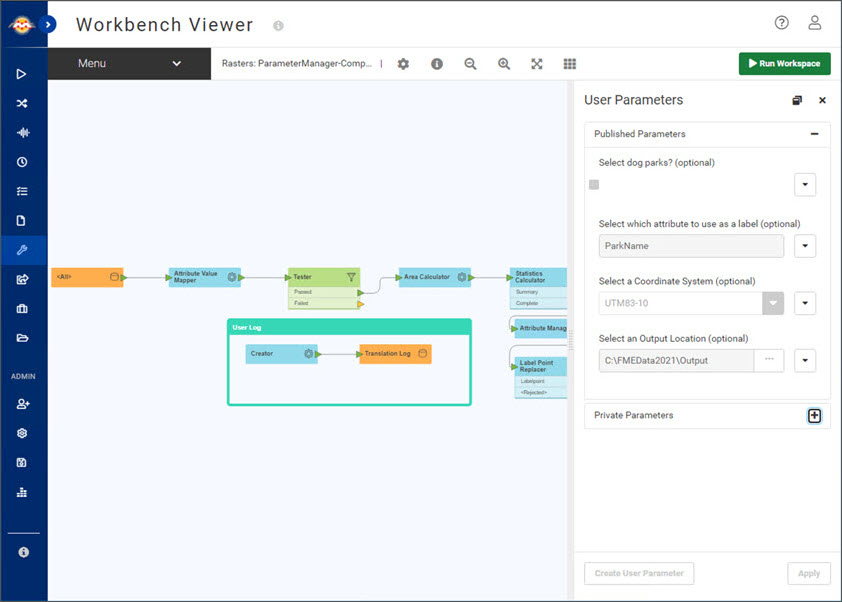Image resolution: width=842 pixels, height=602 pixels.
Task: Select the Creator transformer in User Log
Action: (x=281, y=354)
